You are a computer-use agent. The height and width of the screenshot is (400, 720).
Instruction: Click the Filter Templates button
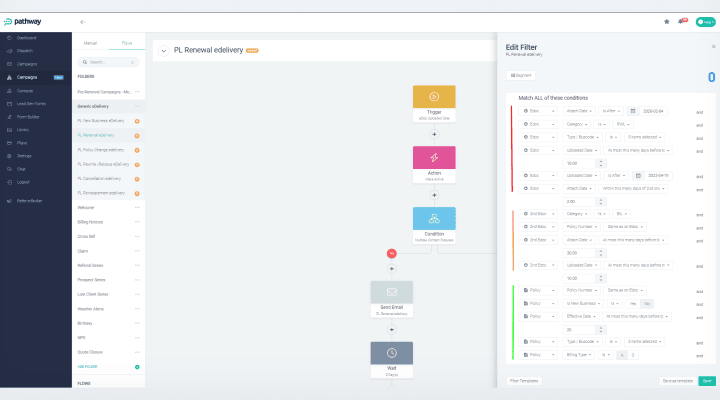(526, 381)
